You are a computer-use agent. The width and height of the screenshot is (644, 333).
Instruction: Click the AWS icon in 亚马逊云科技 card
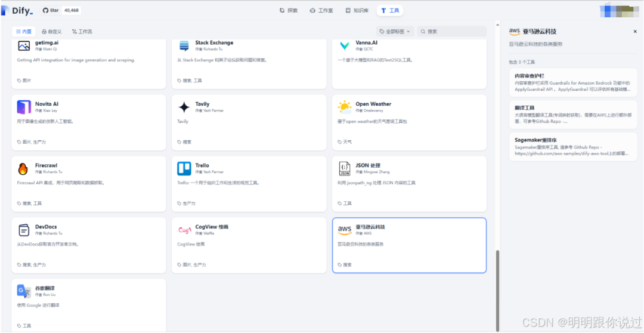[x=344, y=230]
